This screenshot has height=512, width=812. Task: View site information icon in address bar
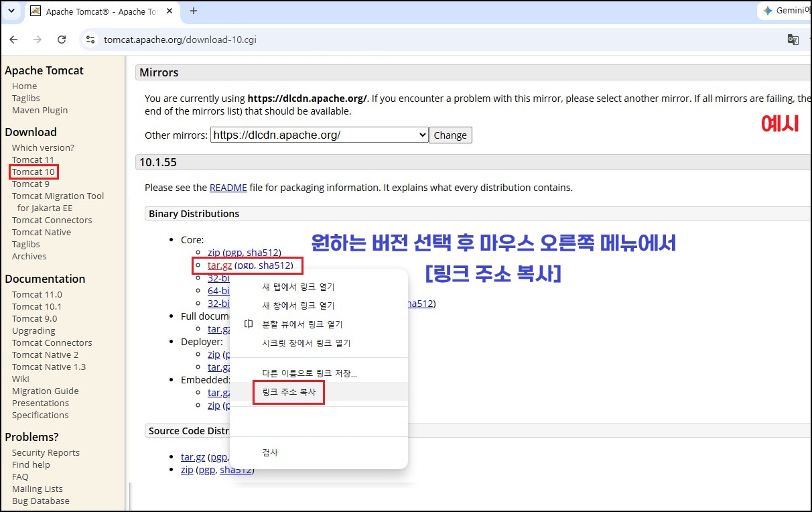click(91, 40)
